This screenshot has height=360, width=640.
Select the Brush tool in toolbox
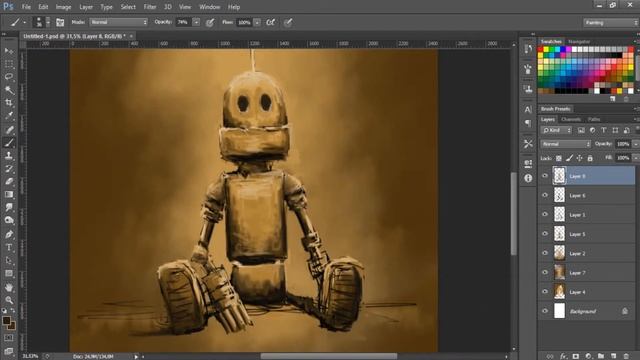point(9,142)
